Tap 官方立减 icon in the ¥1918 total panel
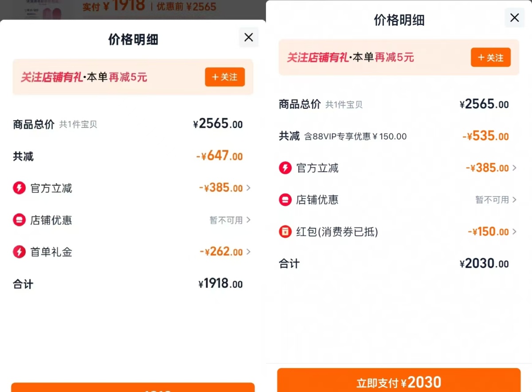The width and height of the screenshot is (532, 392). pyautogui.click(x=19, y=188)
